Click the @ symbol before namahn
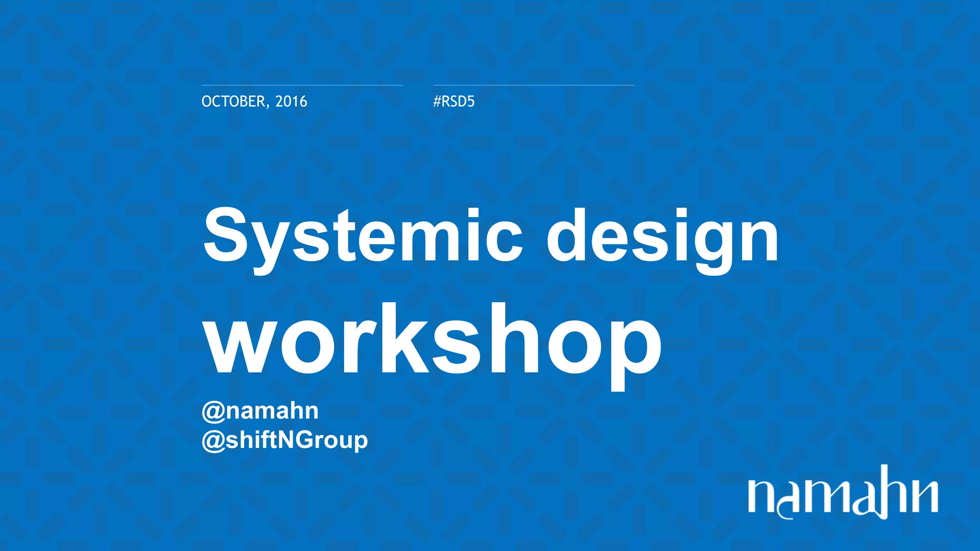Viewport: 980px width, 551px height. pos(213,412)
